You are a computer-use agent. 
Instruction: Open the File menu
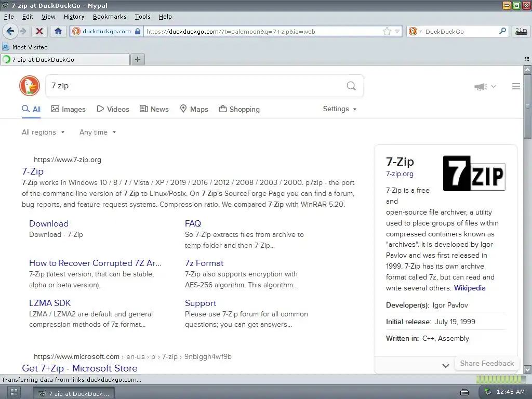(9, 16)
